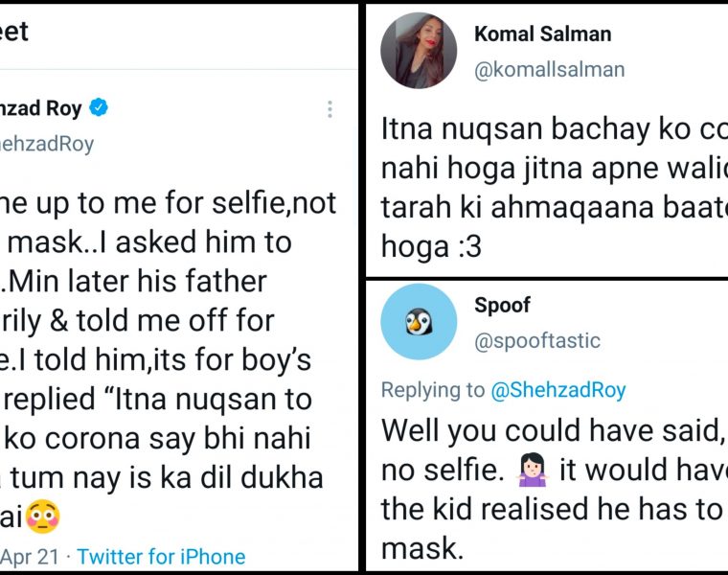Click the 'Replying to' label in Spoof's reply
728x575 pixels.
point(433,389)
